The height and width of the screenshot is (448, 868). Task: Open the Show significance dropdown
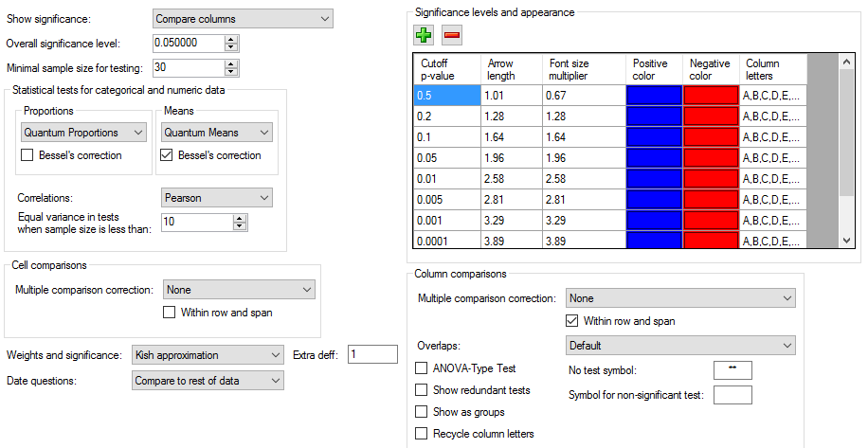point(243,19)
